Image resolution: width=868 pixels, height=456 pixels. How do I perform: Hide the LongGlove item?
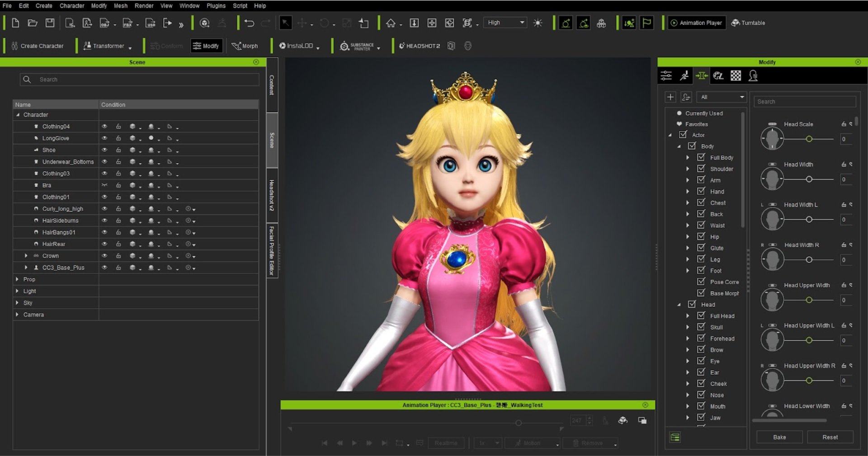click(x=104, y=138)
